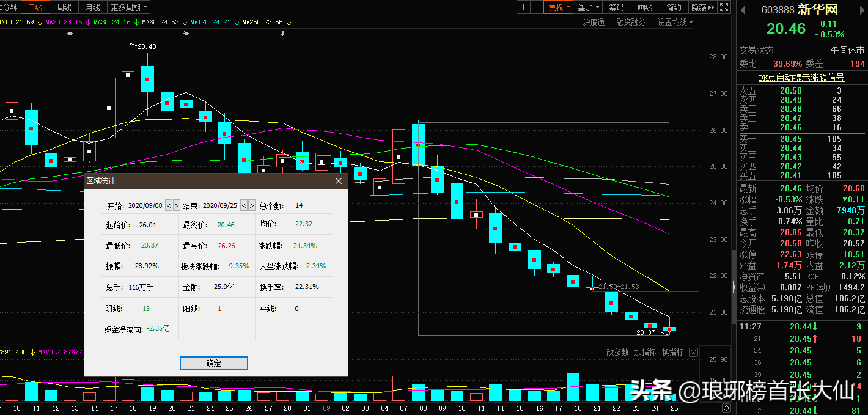
Task: Close the 区域统计 dialog
Action: click(x=339, y=181)
